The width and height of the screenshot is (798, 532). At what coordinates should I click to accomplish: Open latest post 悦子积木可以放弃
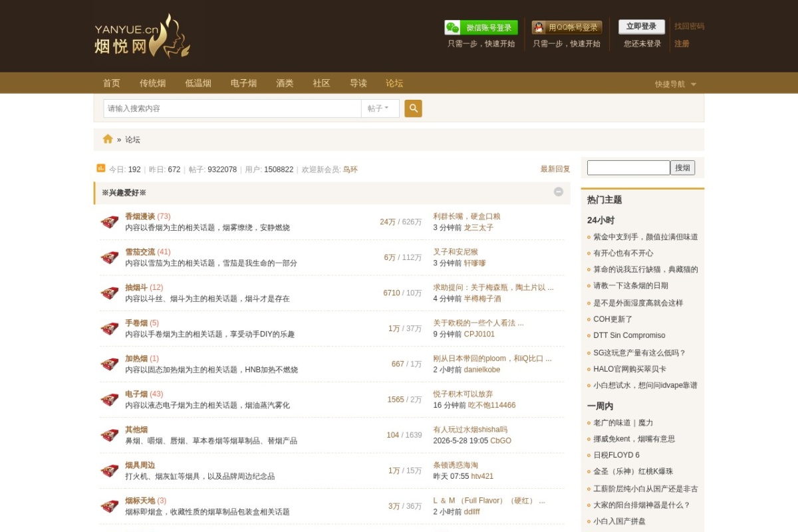click(463, 394)
